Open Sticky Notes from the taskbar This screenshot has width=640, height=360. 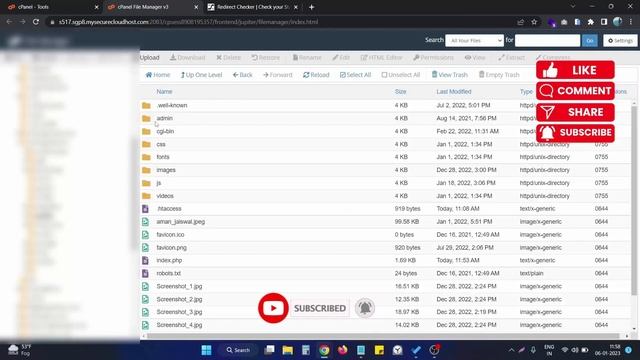tap(379, 350)
